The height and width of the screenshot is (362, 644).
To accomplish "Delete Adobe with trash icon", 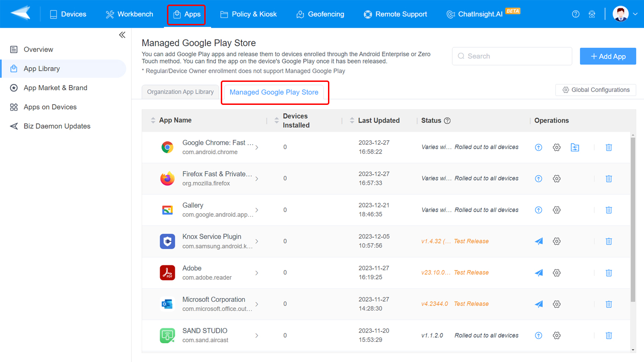I will point(609,273).
